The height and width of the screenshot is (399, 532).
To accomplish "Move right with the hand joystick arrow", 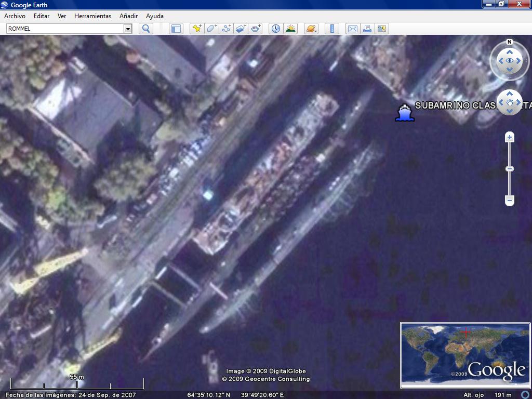I will (518, 102).
